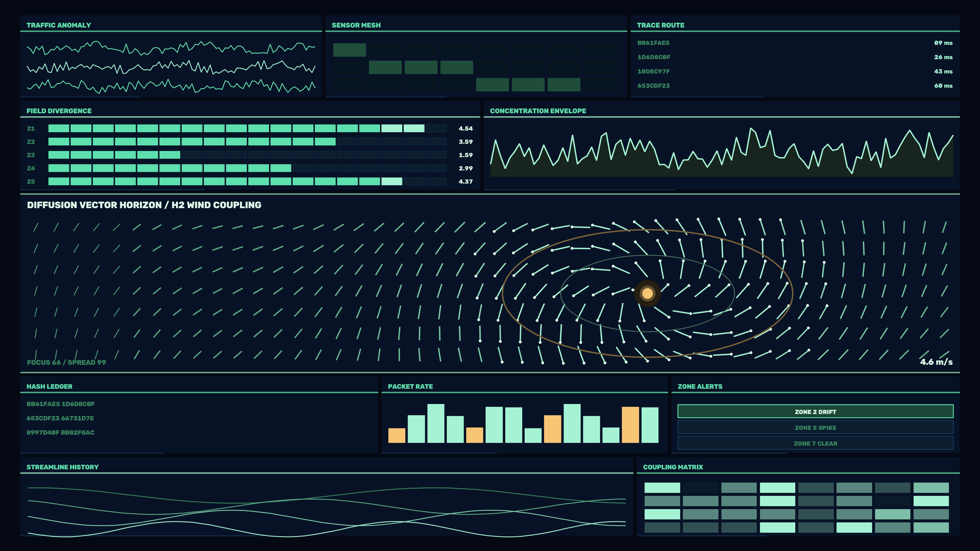Click the Z3 field divergence bar
Image resolution: width=980 pixels, height=551 pixels.
247,155
